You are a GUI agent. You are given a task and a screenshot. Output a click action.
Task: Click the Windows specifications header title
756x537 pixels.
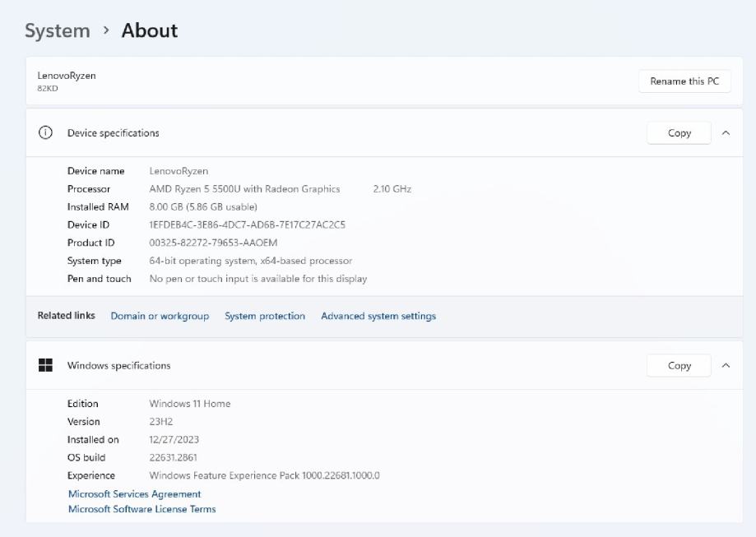[x=119, y=365]
